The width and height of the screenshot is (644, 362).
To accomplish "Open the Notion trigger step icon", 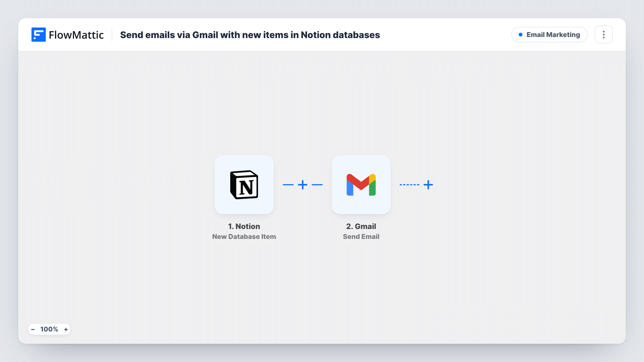I will click(244, 185).
